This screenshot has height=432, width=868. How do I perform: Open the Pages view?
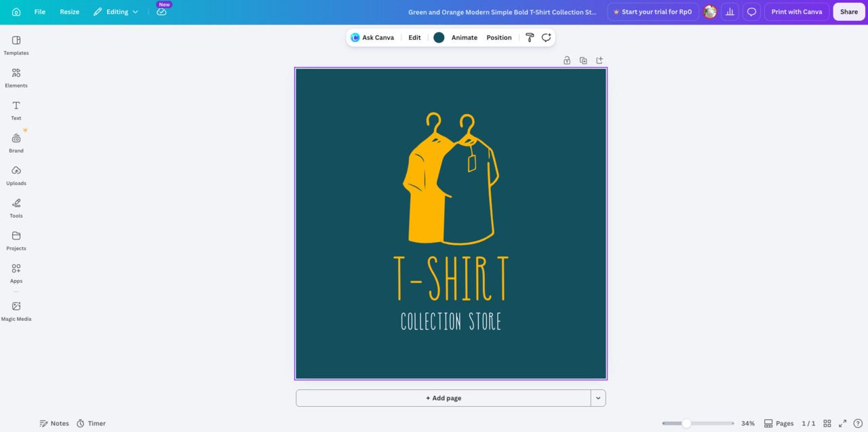pyautogui.click(x=778, y=423)
